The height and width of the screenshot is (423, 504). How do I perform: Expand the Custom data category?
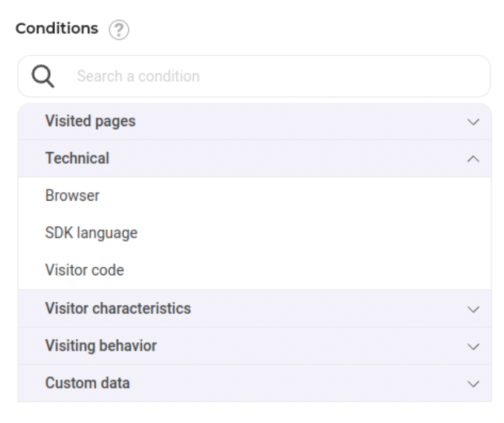tap(254, 383)
